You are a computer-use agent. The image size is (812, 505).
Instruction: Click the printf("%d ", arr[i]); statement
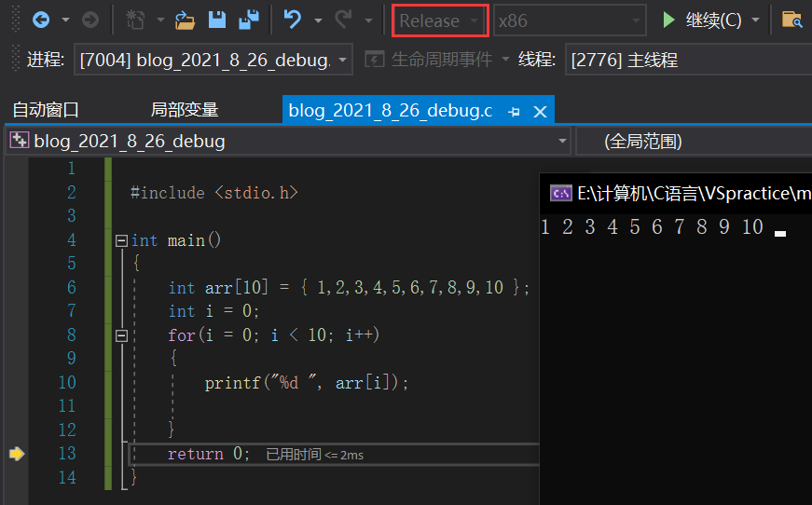coord(307,383)
